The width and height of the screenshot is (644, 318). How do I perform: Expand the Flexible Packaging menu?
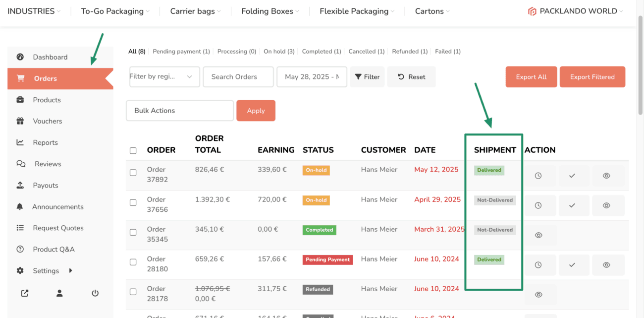pos(357,11)
